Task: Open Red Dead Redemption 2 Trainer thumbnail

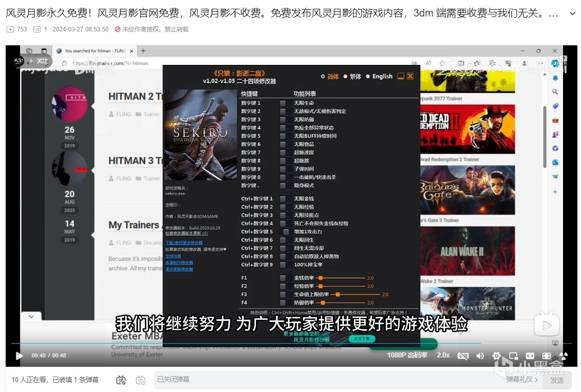Action: (467, 129)
